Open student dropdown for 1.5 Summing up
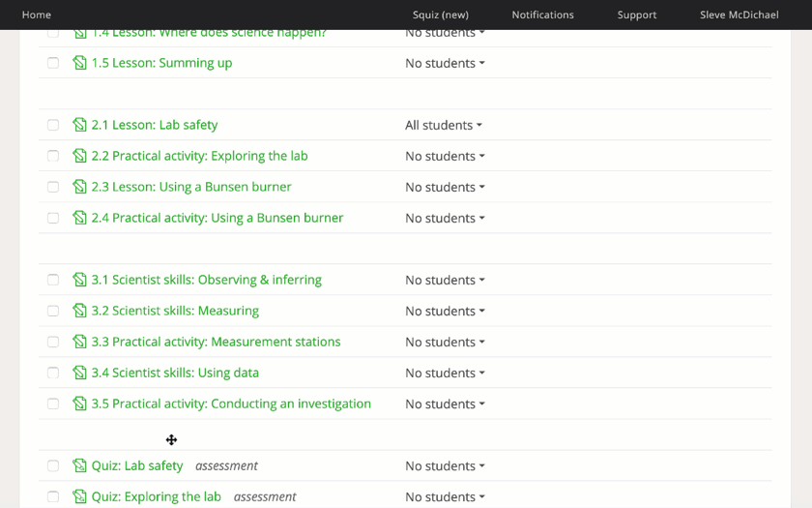The image size is (812, 508). (x=445, y=63)
